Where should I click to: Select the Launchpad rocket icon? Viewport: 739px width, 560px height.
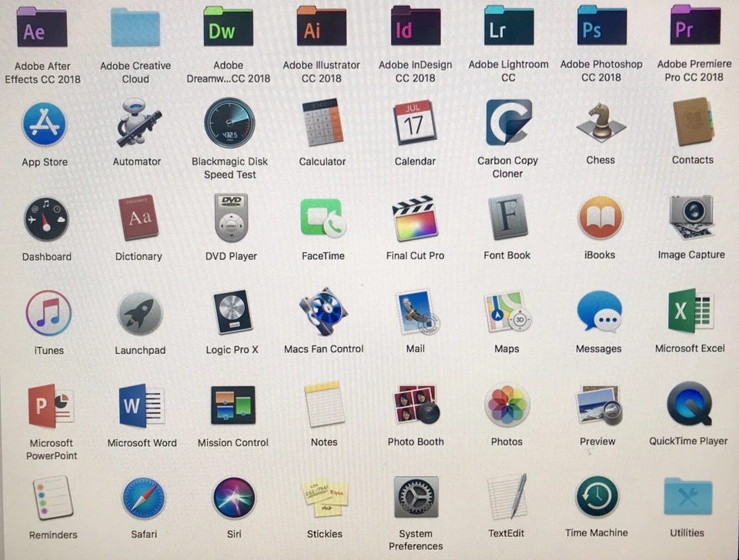point(140,313)
